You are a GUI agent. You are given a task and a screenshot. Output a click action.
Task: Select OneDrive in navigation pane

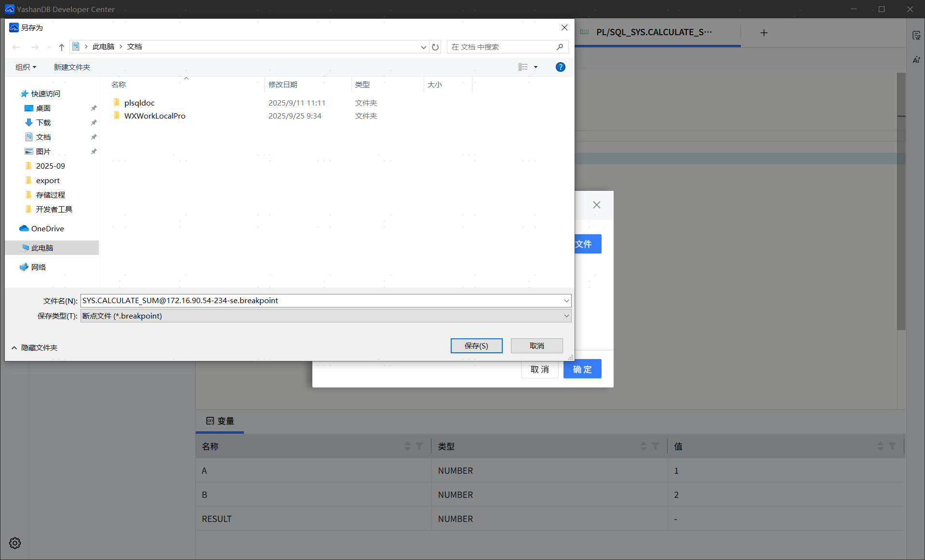47,228
